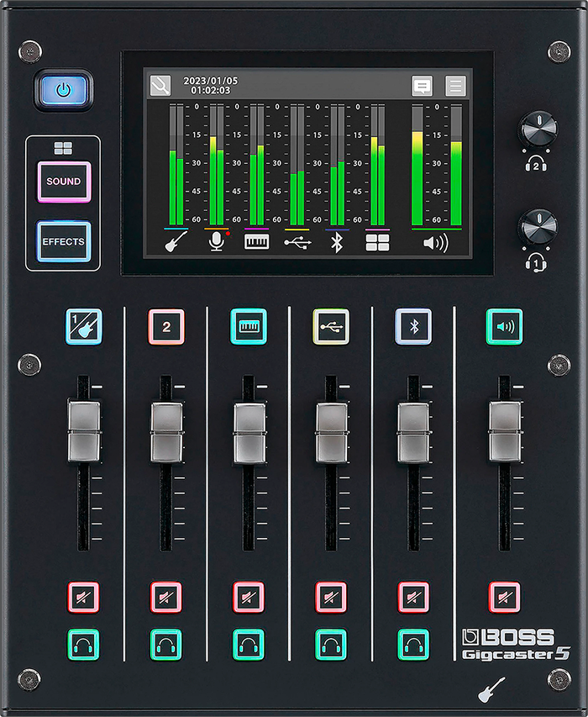Click the microphone channel level meter
This screenshot has height=717, width=588.
pyautogui.click(x=217, y=165)
